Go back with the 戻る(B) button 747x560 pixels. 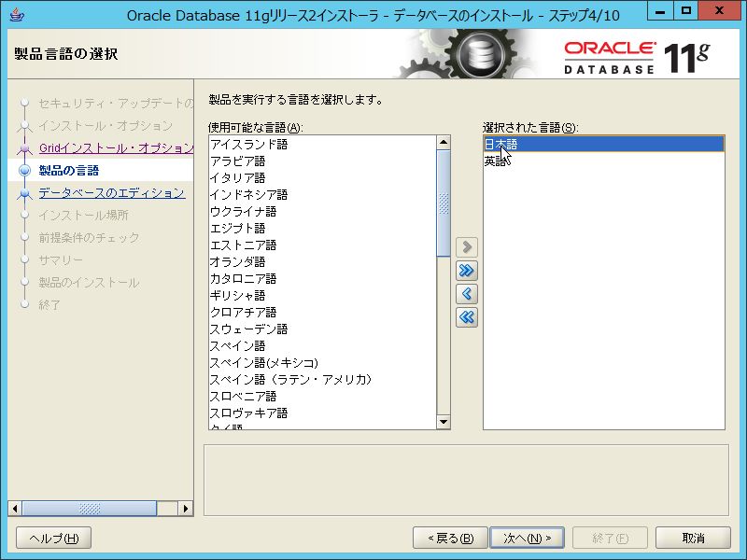pos(450,539)
